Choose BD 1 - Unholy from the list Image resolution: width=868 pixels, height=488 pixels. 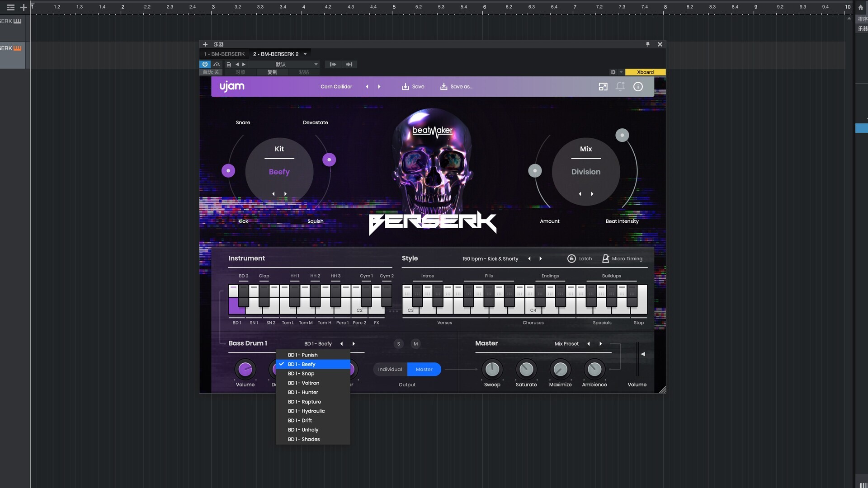[x=313, y=430]
